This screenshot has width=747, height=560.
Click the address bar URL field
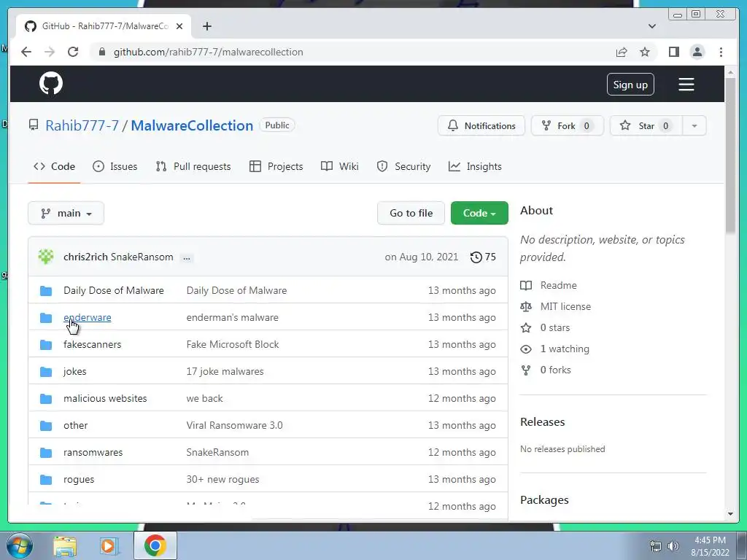point(352,52)
